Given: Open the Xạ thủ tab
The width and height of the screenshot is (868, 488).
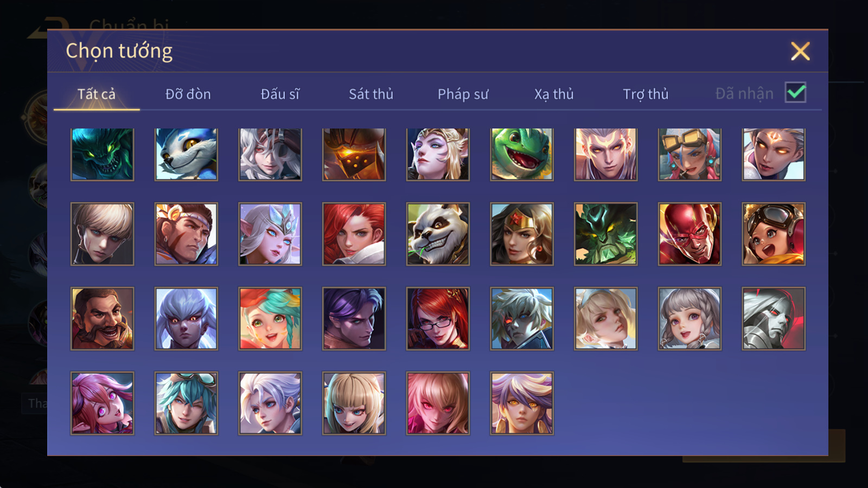Looking at the screenshot, I should pyautogui.click(x=554, y=94).
